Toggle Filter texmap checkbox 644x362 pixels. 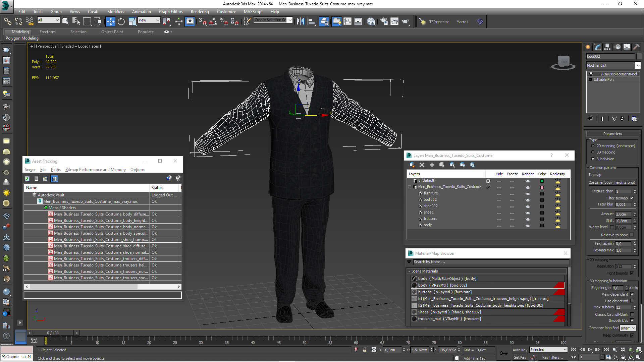pyautogui.click(x=632, y=198)
